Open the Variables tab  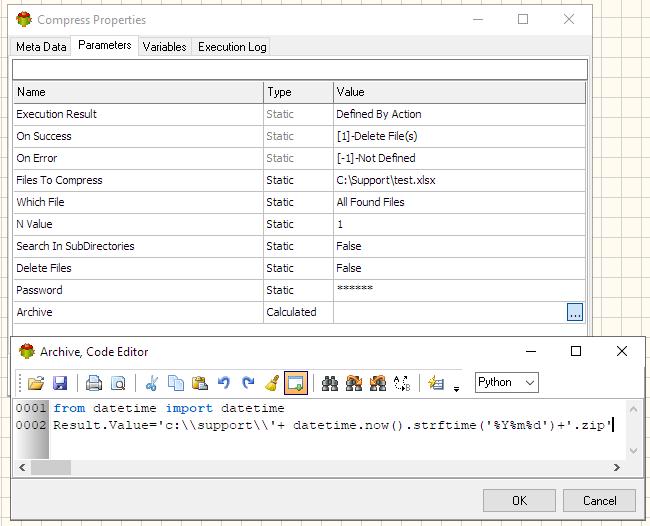pyautogui.click(x=165, y=47)
